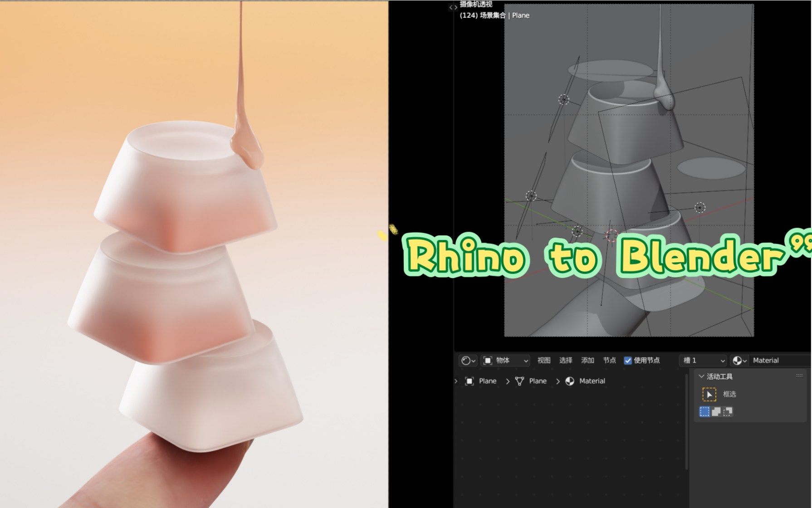Screen dimensions: 812x508
Task: Click the 摄像机透视 viewport label
Action: coord(476,4)
